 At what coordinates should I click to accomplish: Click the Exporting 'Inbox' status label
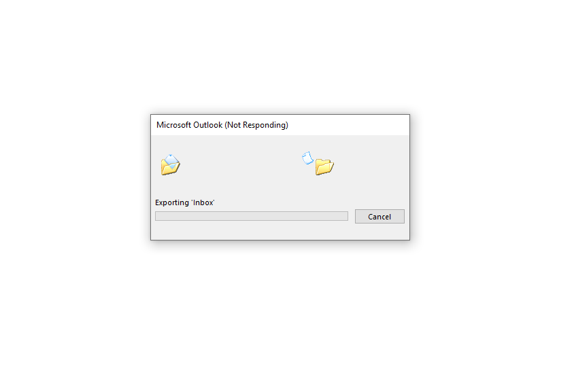point(184,202)
